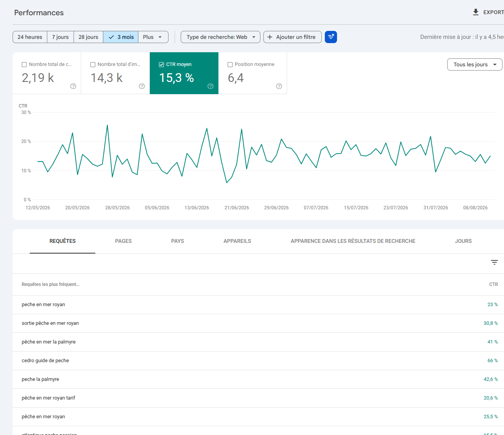Click the Export button label
Viewport: 504px width, 435px height.
(x=493, y=12)
